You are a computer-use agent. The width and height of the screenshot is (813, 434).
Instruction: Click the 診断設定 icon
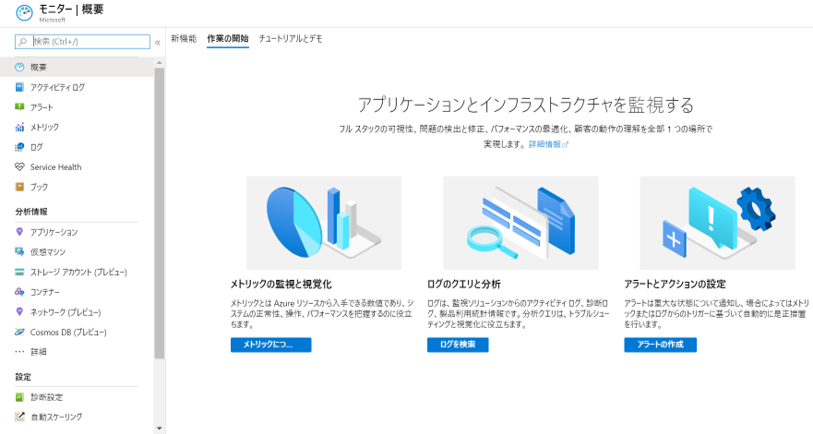click(19, 397)
